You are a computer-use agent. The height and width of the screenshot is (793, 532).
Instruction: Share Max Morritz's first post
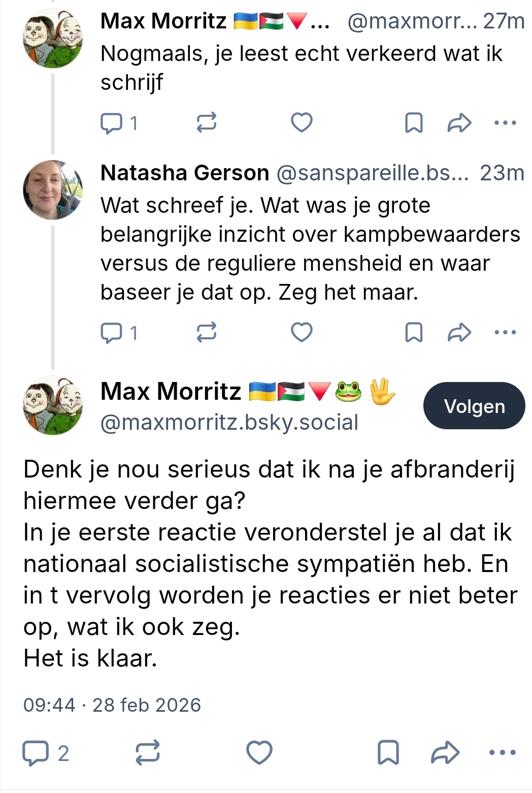pos(459,123)
